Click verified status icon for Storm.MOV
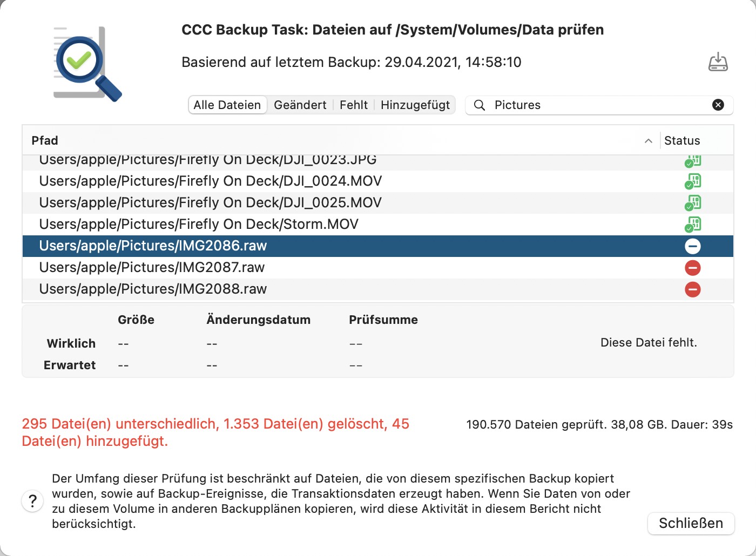The width and height of the screenshot is (756, 556). pos(693,224)
